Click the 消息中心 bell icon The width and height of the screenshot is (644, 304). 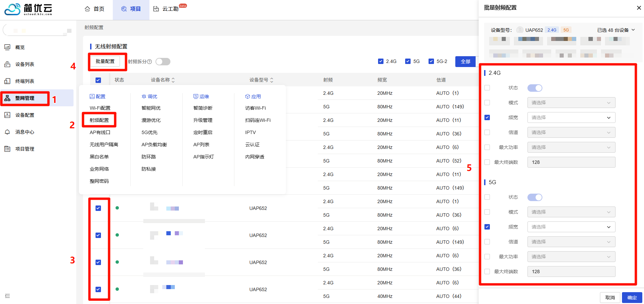click(7, 132)
